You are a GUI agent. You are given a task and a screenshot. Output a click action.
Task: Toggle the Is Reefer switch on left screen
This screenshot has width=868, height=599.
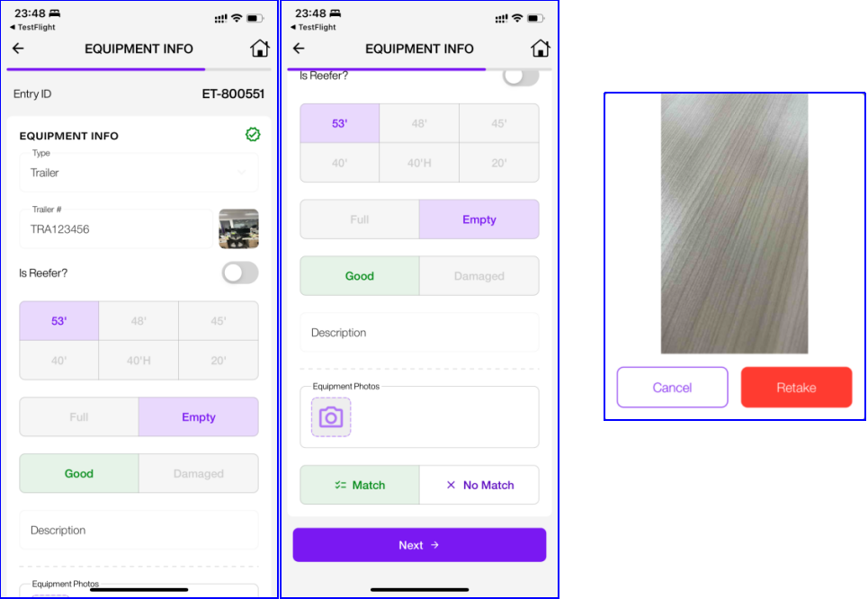click(x=239, y=273)
